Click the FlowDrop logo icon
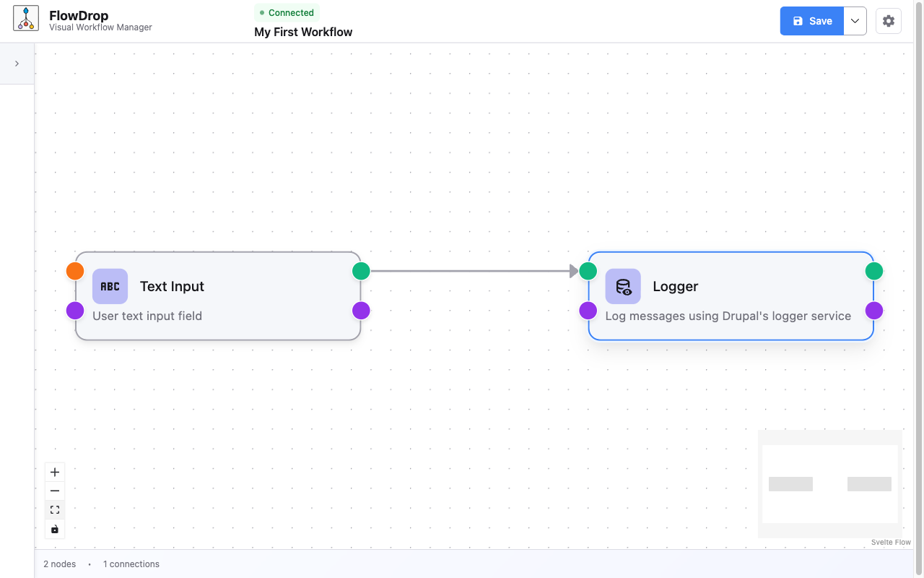 [25, 18]
